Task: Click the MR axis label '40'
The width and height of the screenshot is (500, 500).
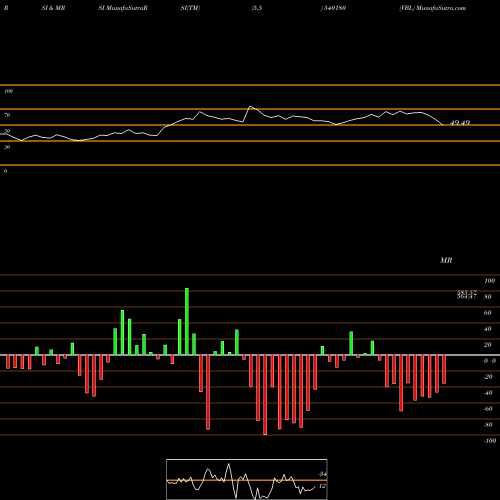Action: 488,329
